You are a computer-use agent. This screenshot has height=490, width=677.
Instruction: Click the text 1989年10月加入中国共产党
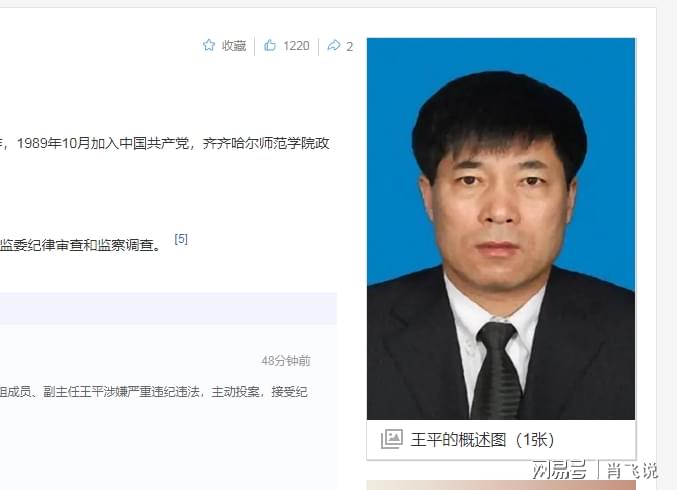tap(103, 143)
